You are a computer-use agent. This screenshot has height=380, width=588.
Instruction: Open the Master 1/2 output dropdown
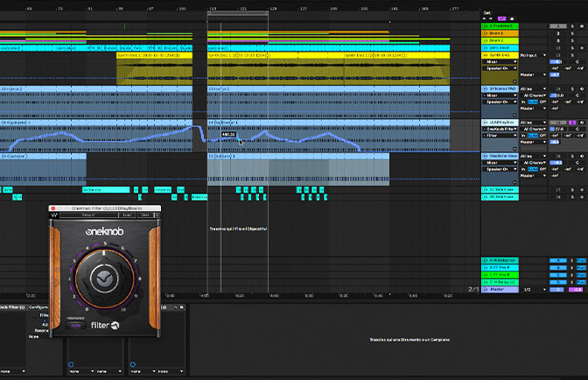click(x=535, y=290)
